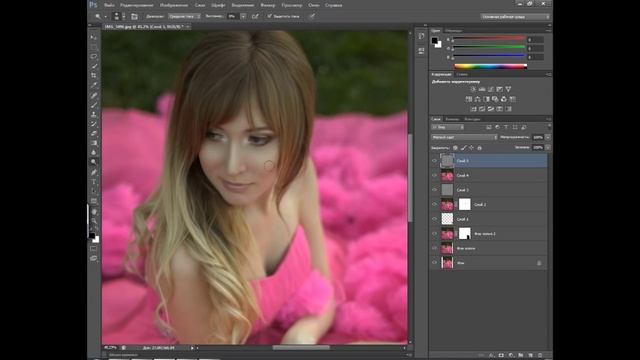Open the Фильтр menu
The image size is (640, 360).
pyautogui.click(x=268, y=5)
